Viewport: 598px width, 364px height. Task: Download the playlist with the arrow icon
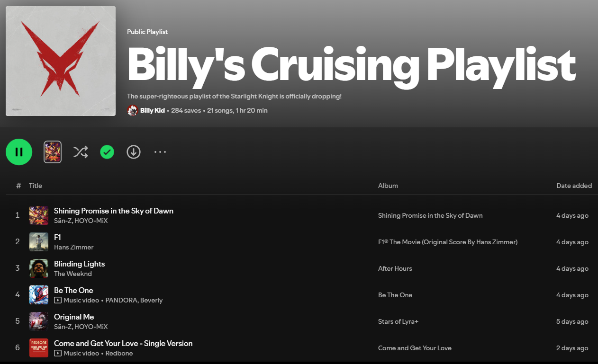coord(134,152)
